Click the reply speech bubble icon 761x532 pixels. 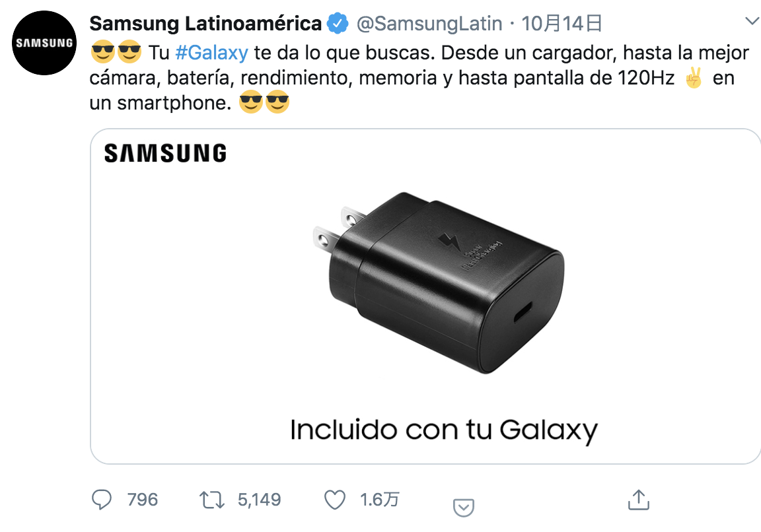(x=102, y=500)
